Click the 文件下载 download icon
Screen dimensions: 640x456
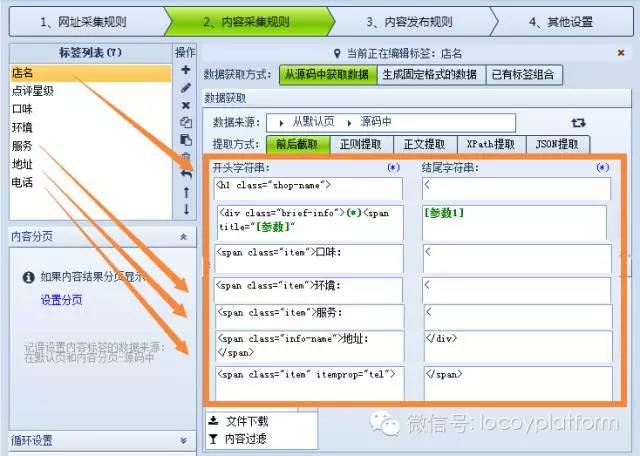pyautogui.click(x=213, y=420)
